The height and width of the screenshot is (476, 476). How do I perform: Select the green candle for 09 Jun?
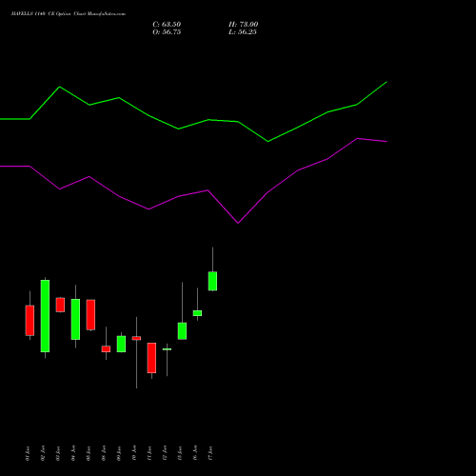pyautogui.click(x=121, y=344)
